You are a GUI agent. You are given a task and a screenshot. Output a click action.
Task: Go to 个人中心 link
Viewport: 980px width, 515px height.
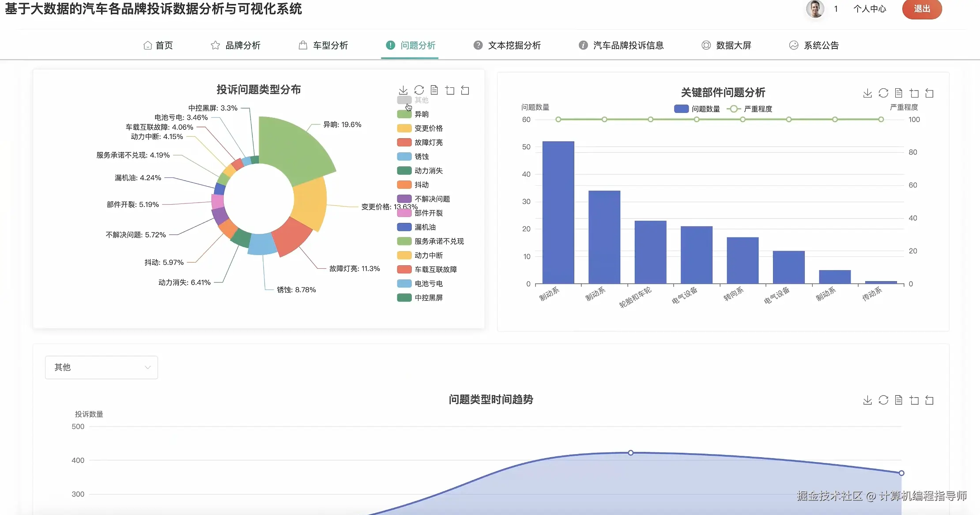pos(869,9)
